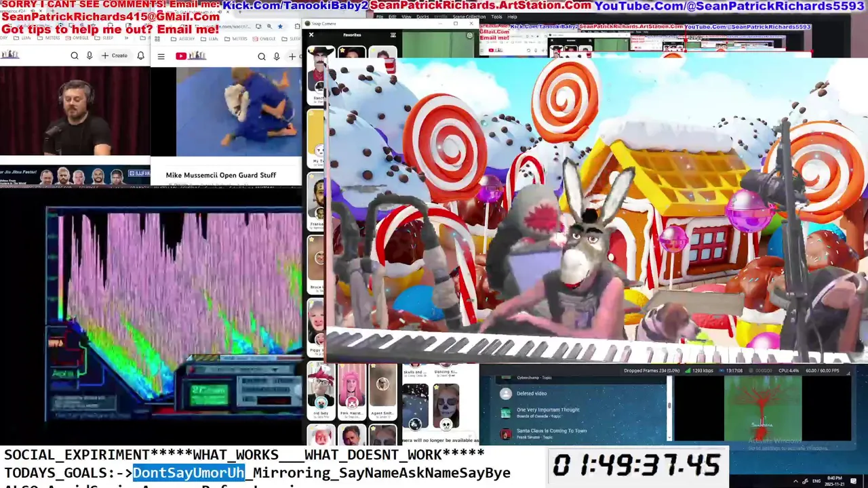868x488 pixels.
Task: Click ENG language indicator in taskbar
Action: 816,481
